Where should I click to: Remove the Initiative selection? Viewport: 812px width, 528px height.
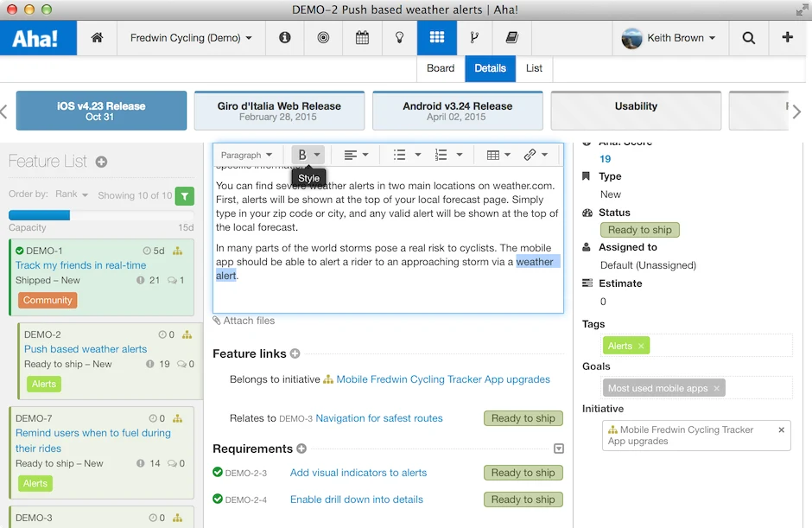782,429
